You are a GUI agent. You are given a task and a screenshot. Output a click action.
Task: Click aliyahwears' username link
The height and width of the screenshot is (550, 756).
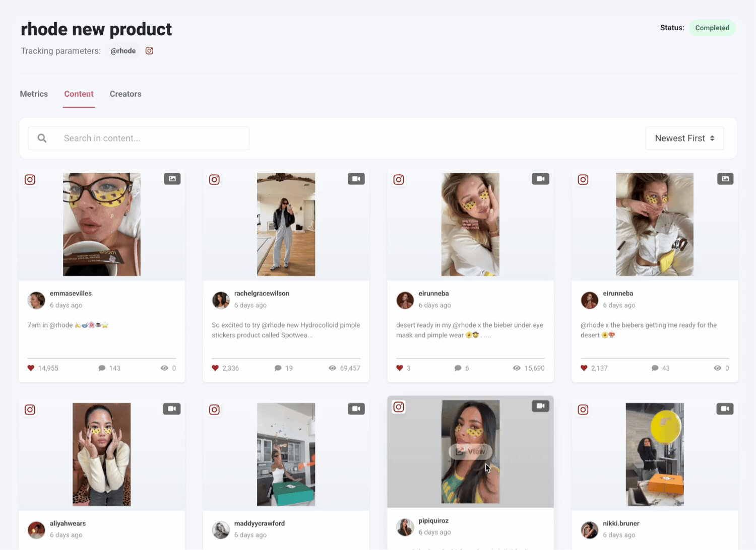[x=68, y=523]
